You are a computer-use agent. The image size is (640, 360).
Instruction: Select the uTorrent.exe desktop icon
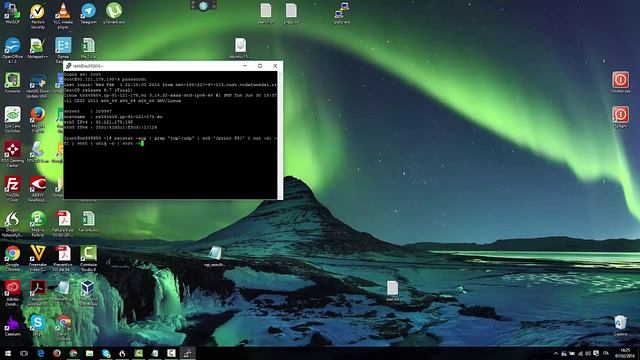click(x=114, y=13)
